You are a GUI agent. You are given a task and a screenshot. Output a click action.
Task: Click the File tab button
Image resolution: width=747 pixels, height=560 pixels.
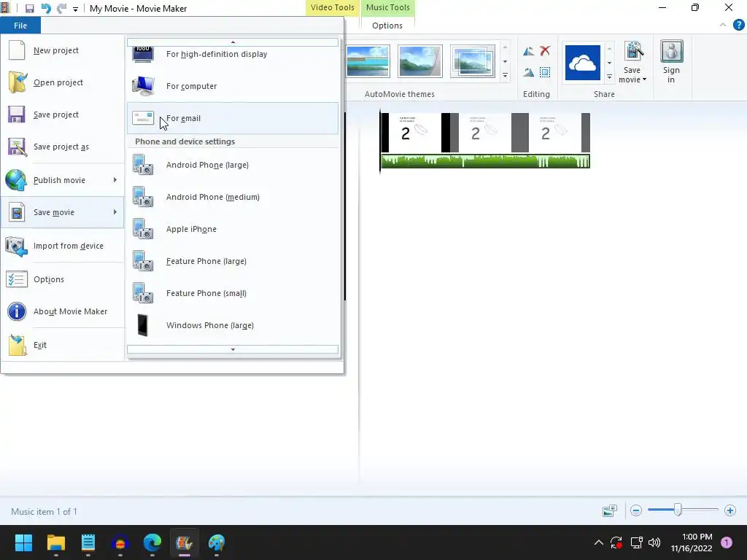[x=20, y=26]
